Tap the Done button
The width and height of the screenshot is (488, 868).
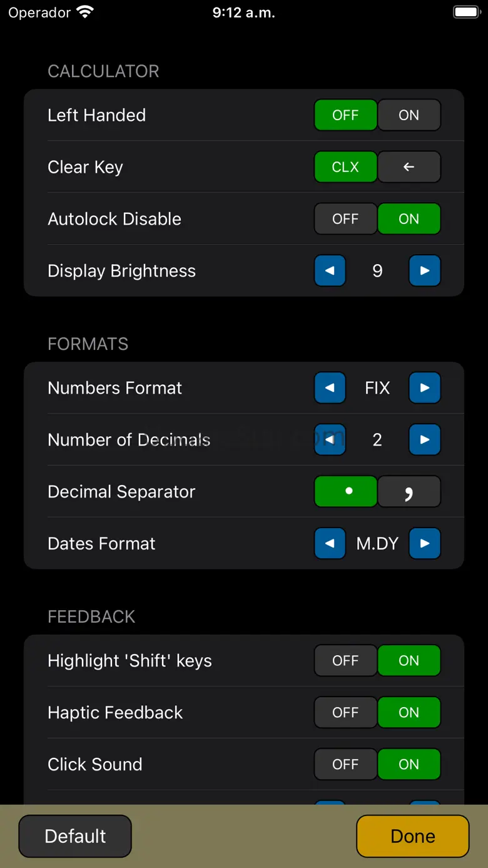(x=413, y=836)
